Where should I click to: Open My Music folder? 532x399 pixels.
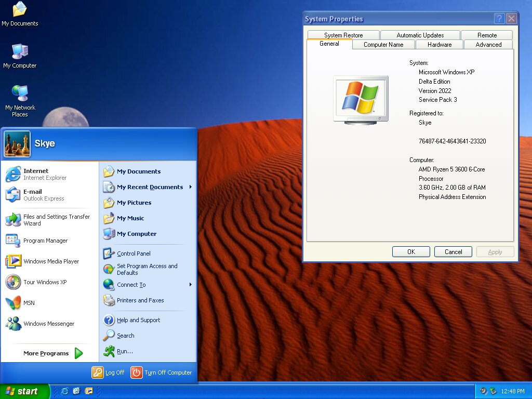[149, 218]
